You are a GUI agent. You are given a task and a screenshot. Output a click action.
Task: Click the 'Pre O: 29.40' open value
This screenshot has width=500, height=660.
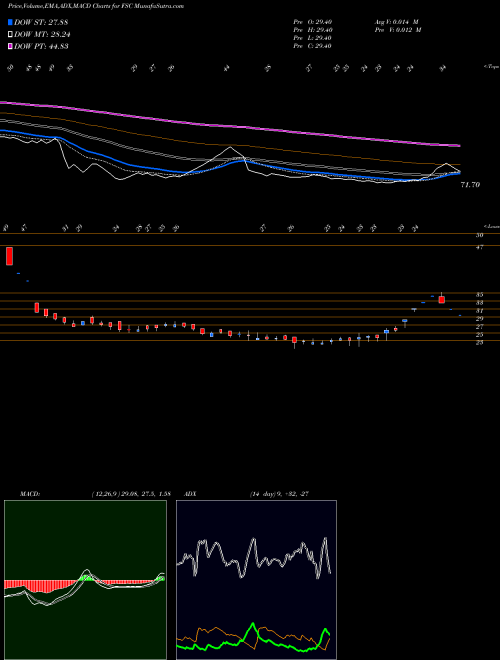313,22
